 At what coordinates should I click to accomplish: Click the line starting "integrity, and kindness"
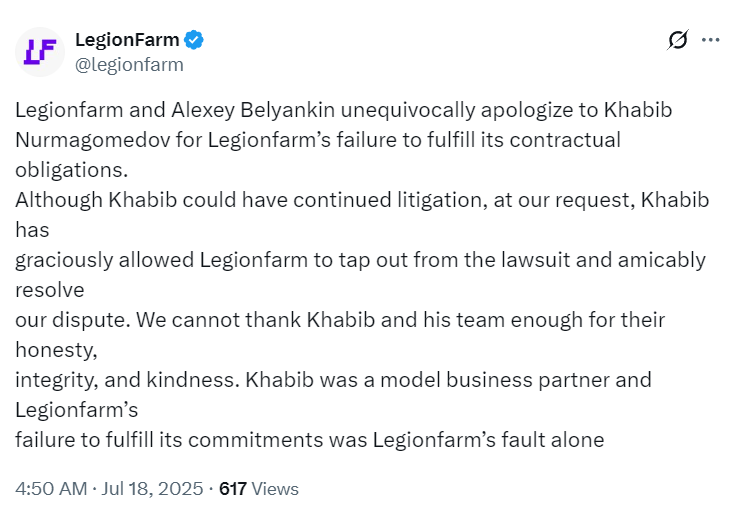point(333,380)
